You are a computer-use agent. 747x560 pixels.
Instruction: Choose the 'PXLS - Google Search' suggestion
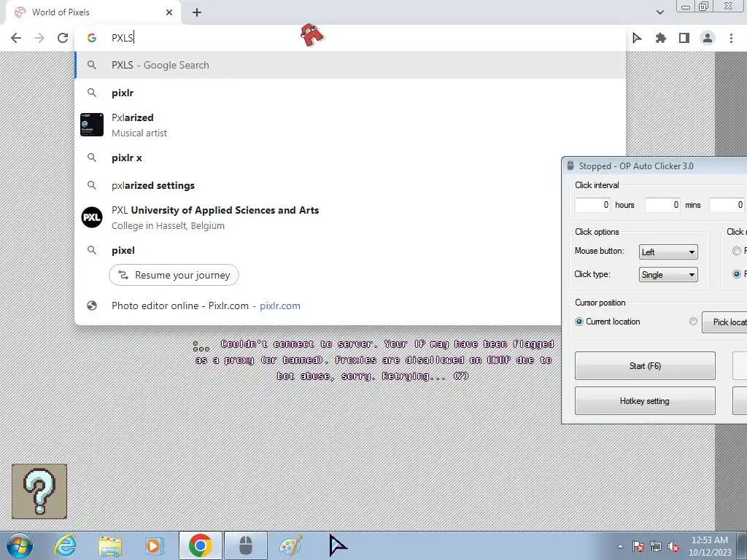(x=350, y=65)
